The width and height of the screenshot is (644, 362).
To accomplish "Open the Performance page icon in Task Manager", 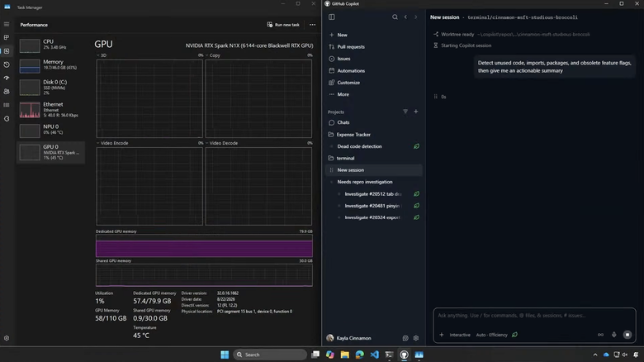I will (x=7, y=51).
